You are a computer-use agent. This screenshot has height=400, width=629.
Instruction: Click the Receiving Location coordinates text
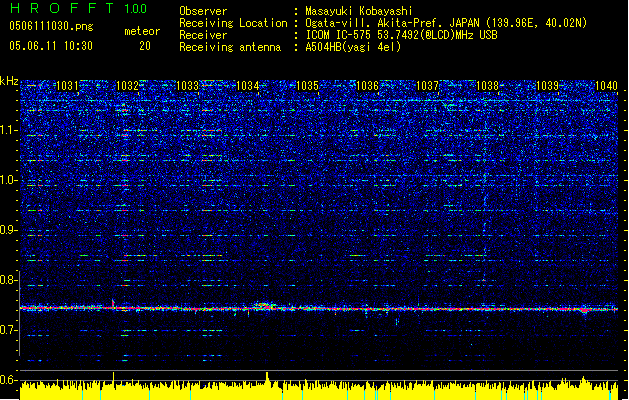(446, 23)
